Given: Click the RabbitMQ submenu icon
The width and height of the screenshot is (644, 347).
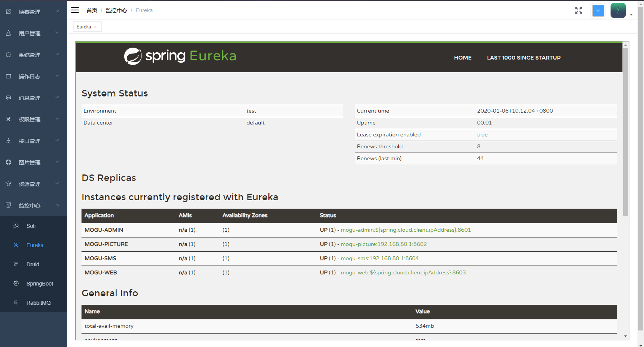Looking at the screenshot, I should (x=16, y=303).
